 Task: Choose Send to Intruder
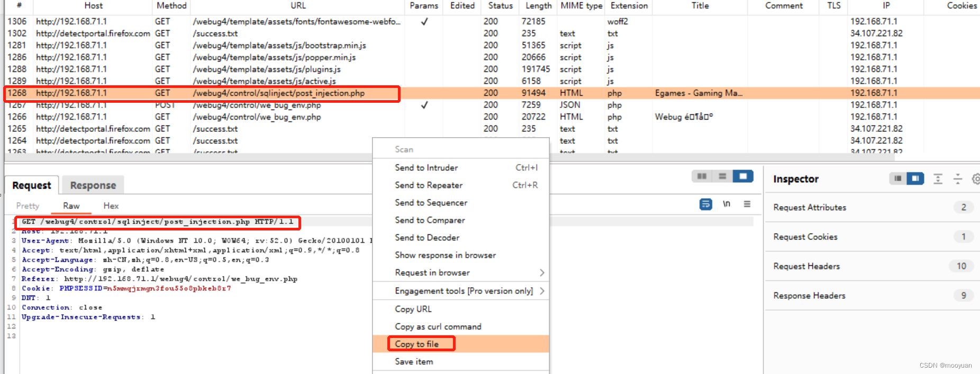pyautogui.click(x=461, y=167)
